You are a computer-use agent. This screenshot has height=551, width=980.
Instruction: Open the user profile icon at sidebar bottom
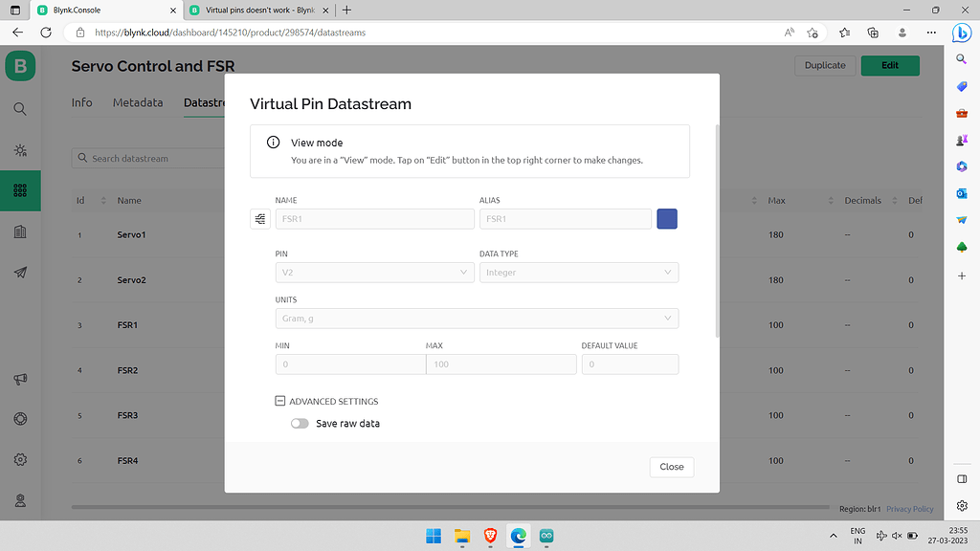click(19, 500)
